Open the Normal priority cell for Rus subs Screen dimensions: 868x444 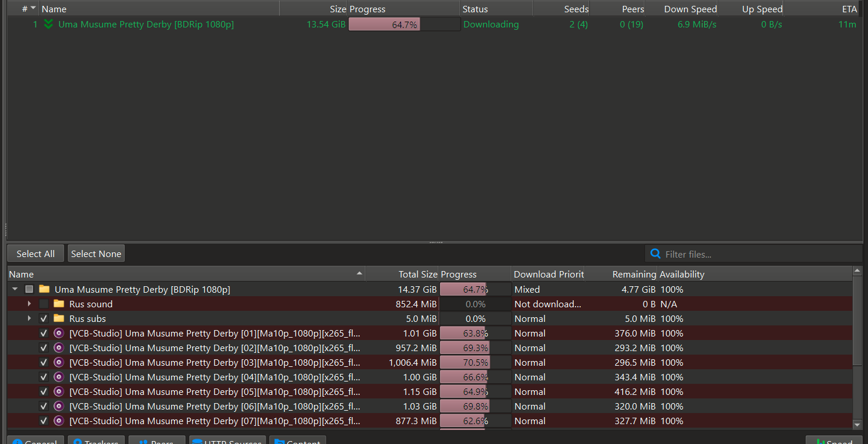click(548, 318)
